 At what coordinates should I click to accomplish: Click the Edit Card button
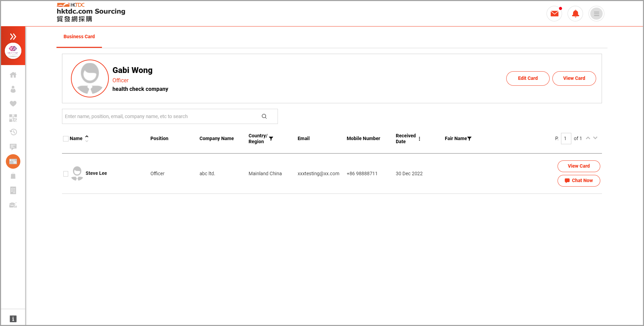pyautogui.click(x=528, y=78)
